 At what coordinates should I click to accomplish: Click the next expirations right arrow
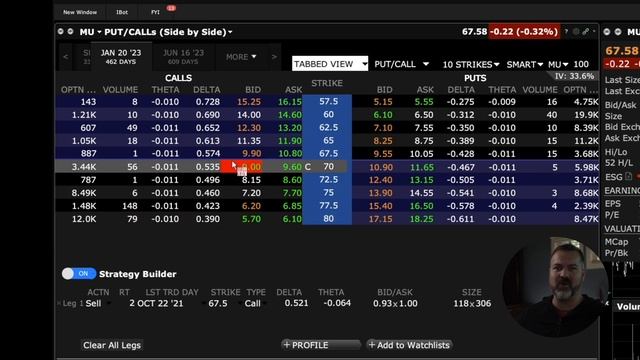(274, 57)
